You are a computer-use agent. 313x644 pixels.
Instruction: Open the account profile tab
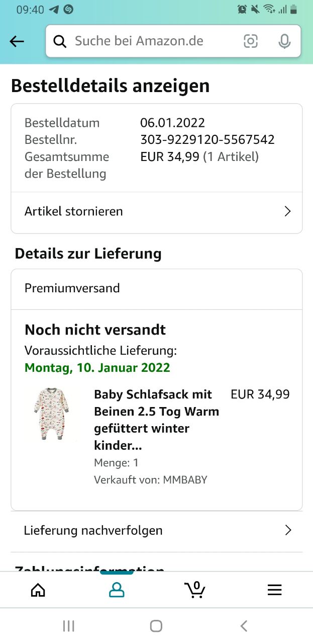click(x=117, y=590)
